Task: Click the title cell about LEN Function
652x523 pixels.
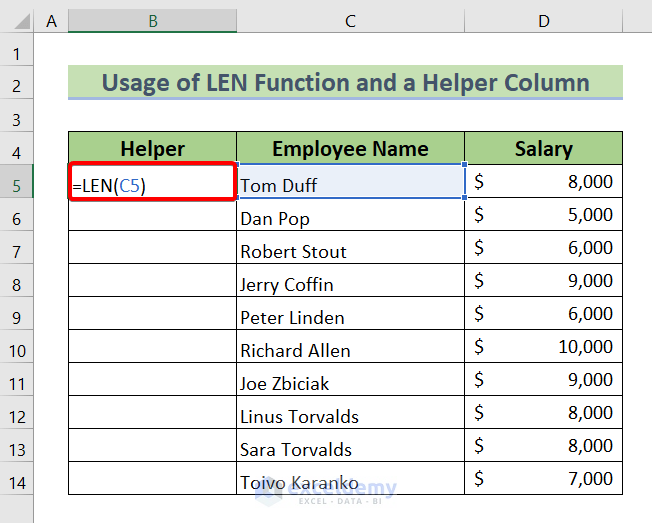Action: 345,83
